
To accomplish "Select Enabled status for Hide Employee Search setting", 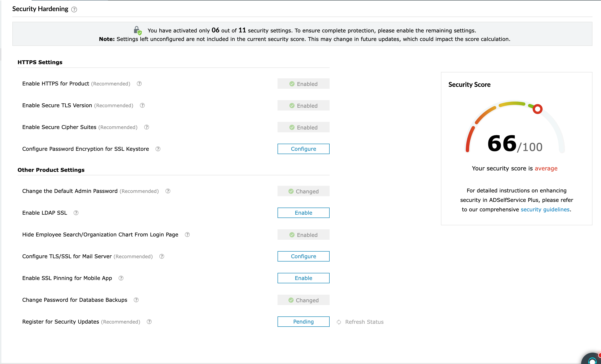I will click(303, 235).
